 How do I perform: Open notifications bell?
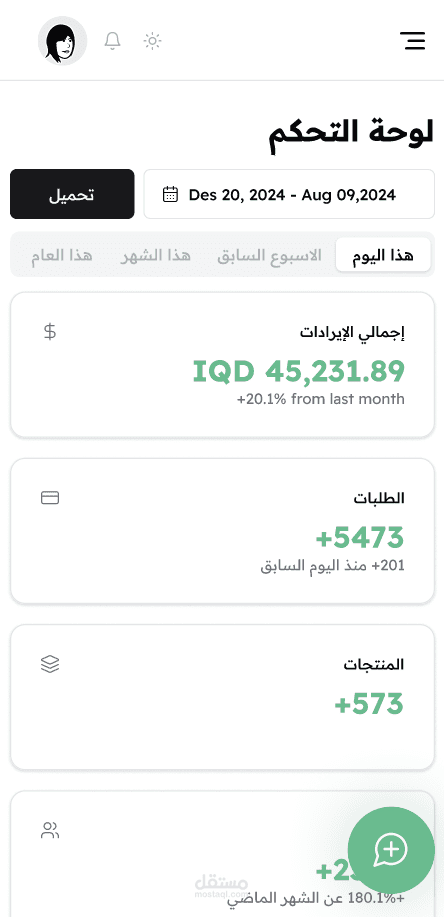pos(112,41)
